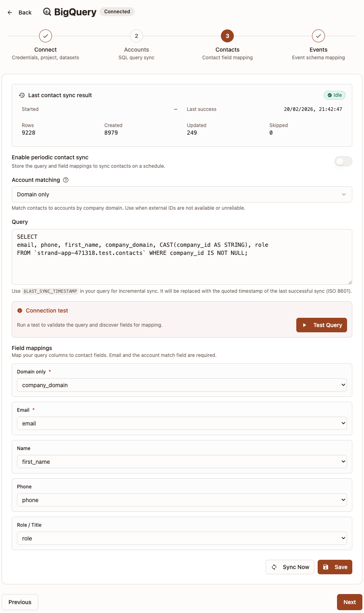Screen dimensions: 364x613
Task: Click the refresh icon inside Sync Now button
Action: click(x=274, y=567)
